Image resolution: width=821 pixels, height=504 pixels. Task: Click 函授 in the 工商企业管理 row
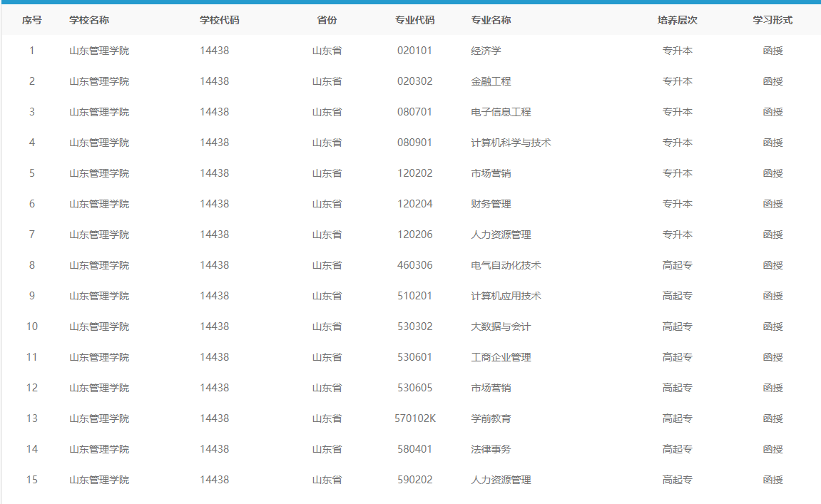(x=772, y=357)
